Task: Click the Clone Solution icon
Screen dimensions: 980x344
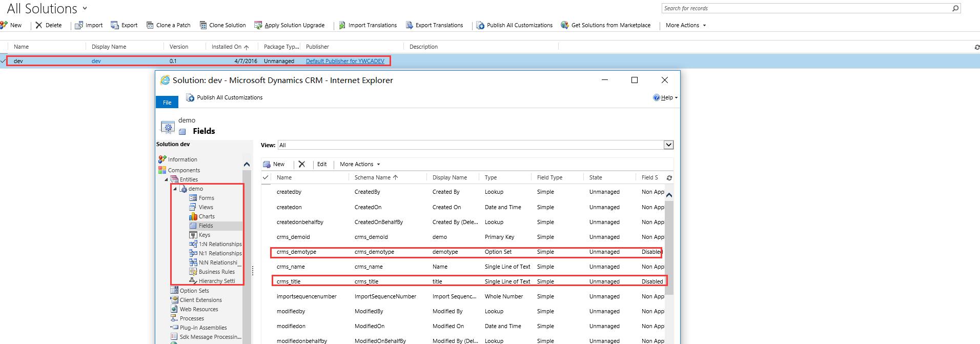Action: [x=203, y=25]
